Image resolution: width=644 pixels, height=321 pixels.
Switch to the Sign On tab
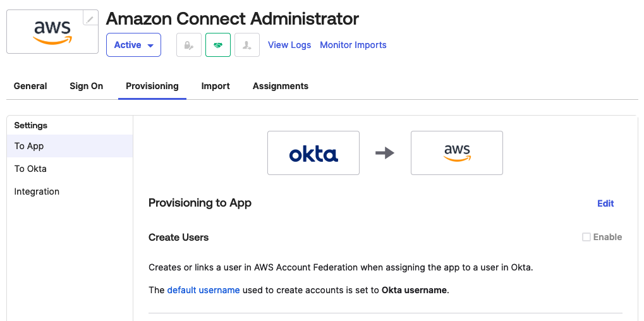tap(86, 86)
